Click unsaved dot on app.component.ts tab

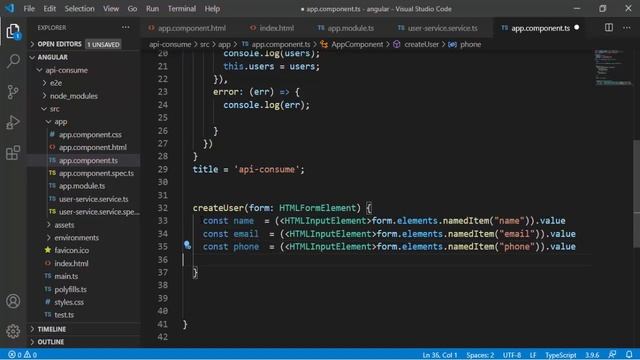577,27
